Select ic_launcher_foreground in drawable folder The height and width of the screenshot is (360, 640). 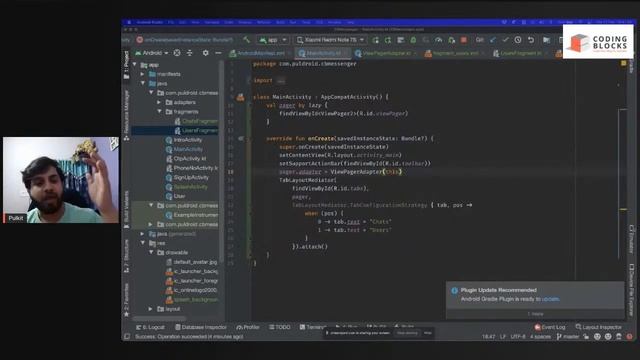click(x=192, y=281)
